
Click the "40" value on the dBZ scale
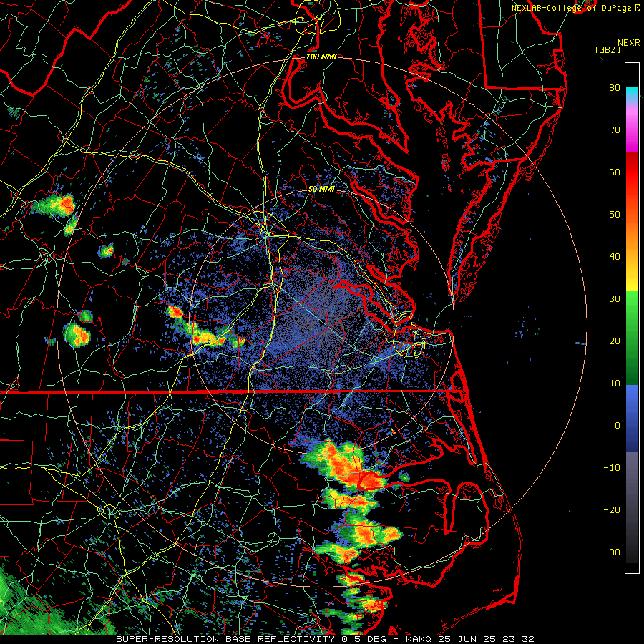[x=615, y=257]
